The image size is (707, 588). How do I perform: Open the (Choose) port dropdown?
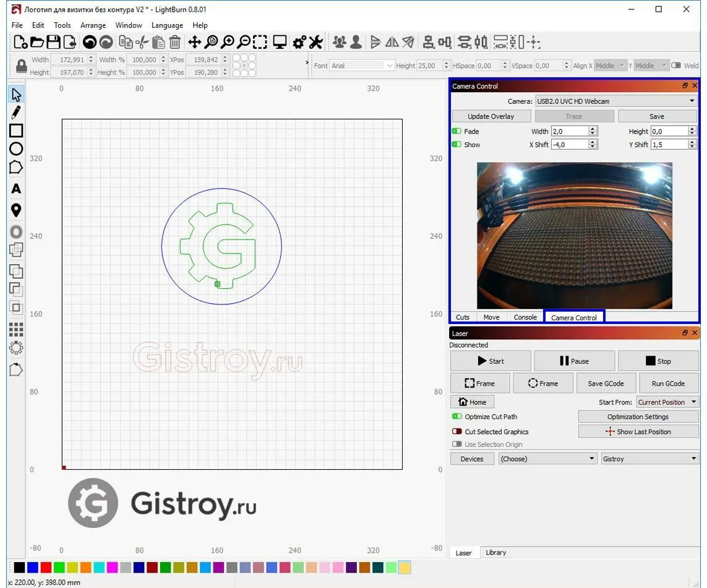[547, 459]
